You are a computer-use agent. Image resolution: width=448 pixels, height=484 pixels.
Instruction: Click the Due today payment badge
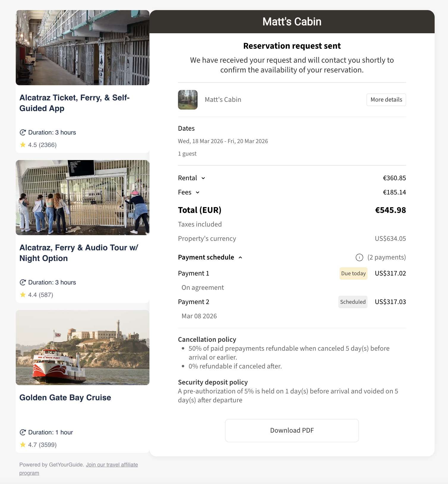[x=353, y=273]
